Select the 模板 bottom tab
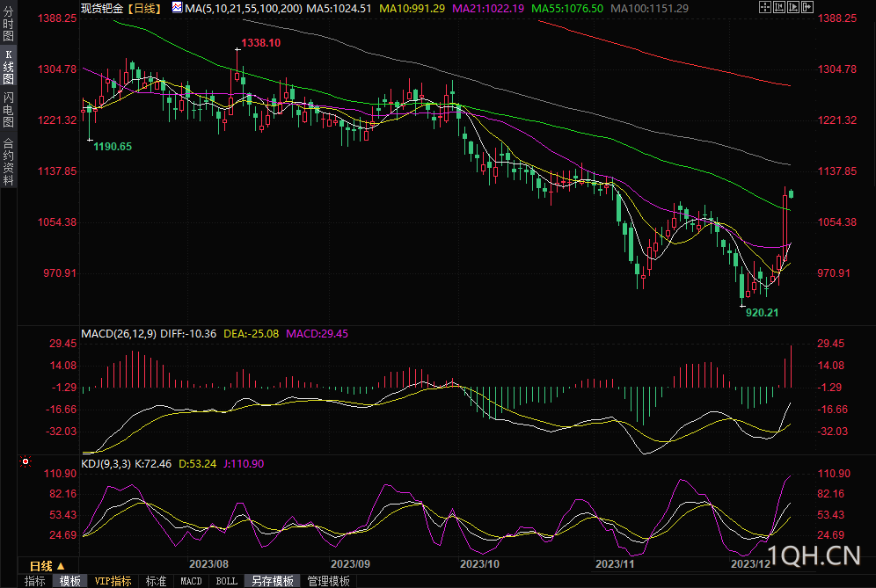Viewport: 876px width, 588px height. 69,581
